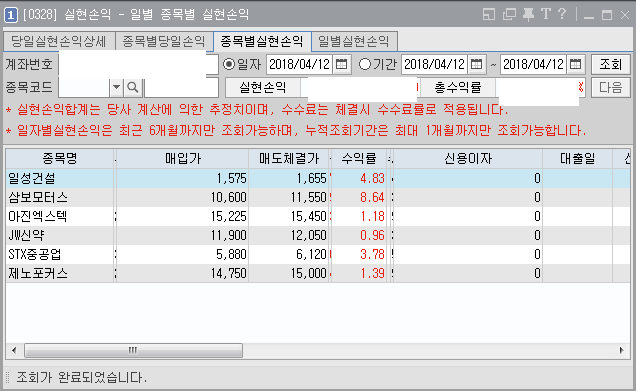Pin the window with the pushpin icon

528,15
